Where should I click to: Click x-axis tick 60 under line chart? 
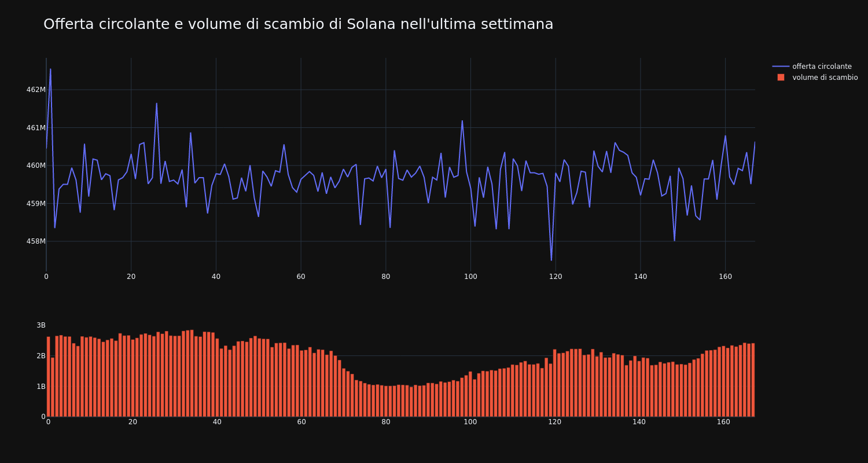click(x=301, y=277)
